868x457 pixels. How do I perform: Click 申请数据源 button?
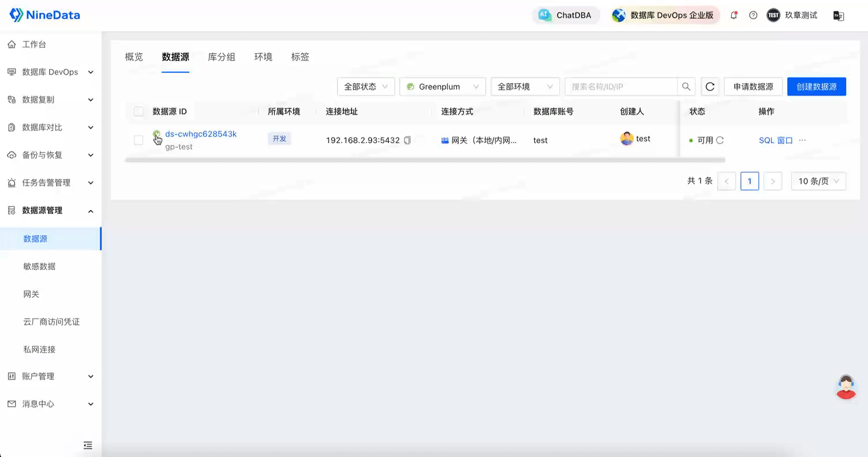pos(753,87)
